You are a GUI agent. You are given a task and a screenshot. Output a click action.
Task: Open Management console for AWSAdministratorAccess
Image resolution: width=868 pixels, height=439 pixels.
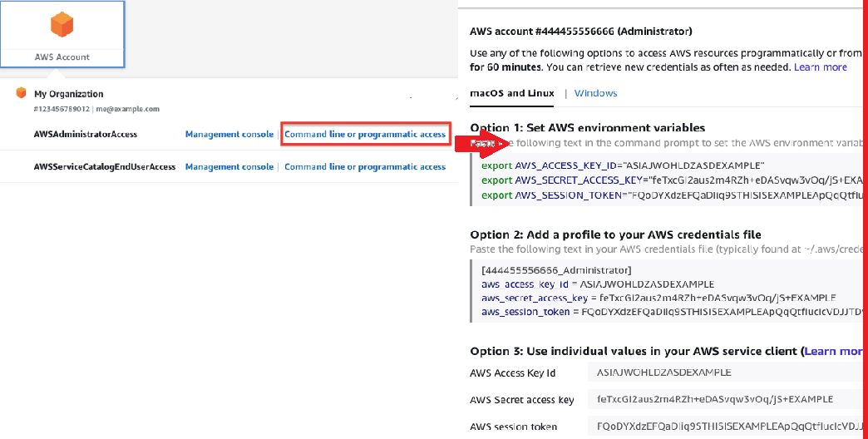229,134
